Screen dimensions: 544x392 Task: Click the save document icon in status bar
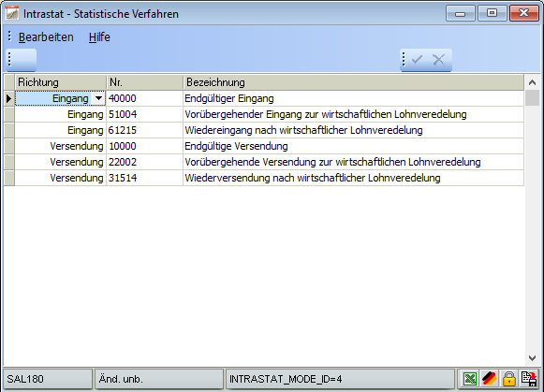pyautogui.click(x=529, y=379)
